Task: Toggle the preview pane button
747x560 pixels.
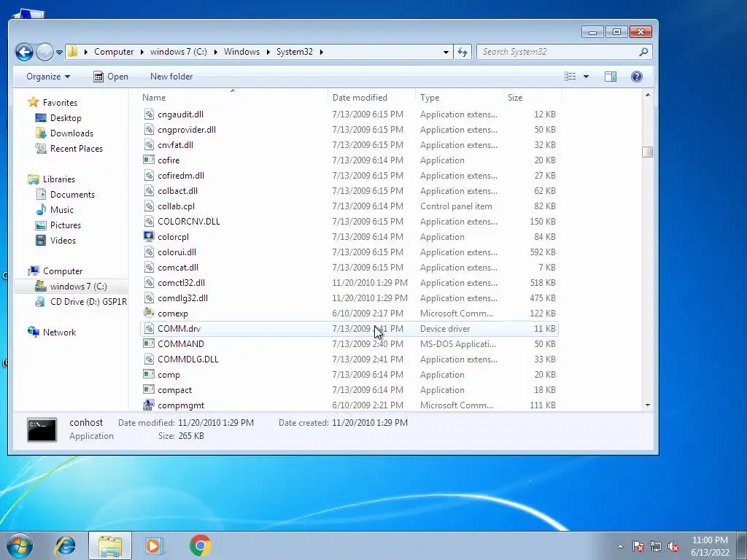Action: click(611, 77)
